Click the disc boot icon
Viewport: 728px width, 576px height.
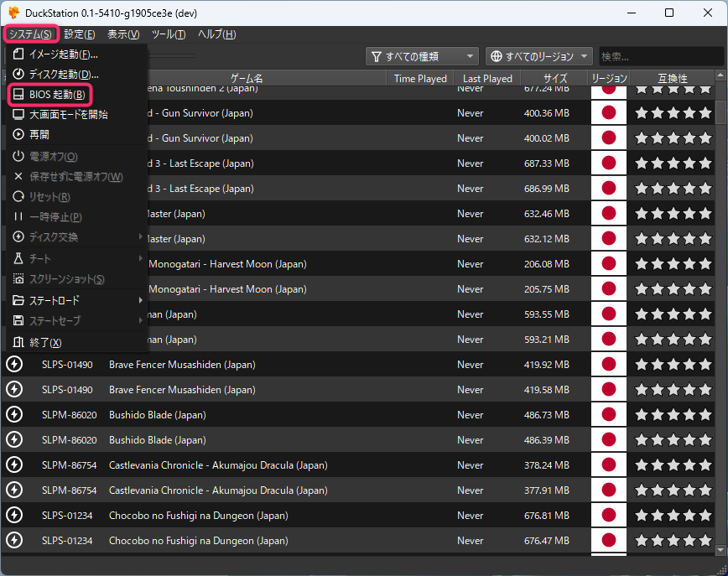point(18,75)
